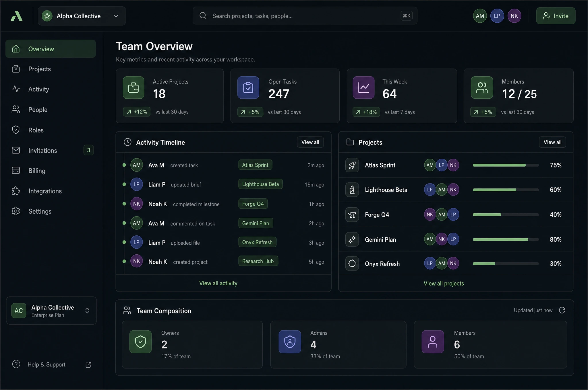Open the Roles page
The image size is (588, 390).
coord(51,130)
